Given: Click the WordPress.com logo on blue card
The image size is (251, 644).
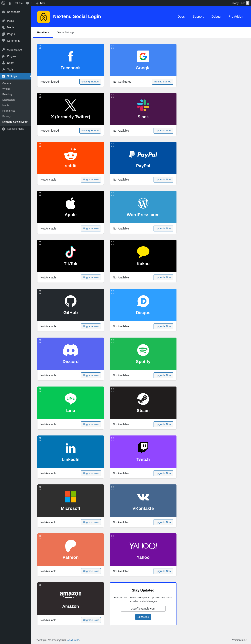Looking at the screenshot, I should pyautogui.click(x=143, y=203).
